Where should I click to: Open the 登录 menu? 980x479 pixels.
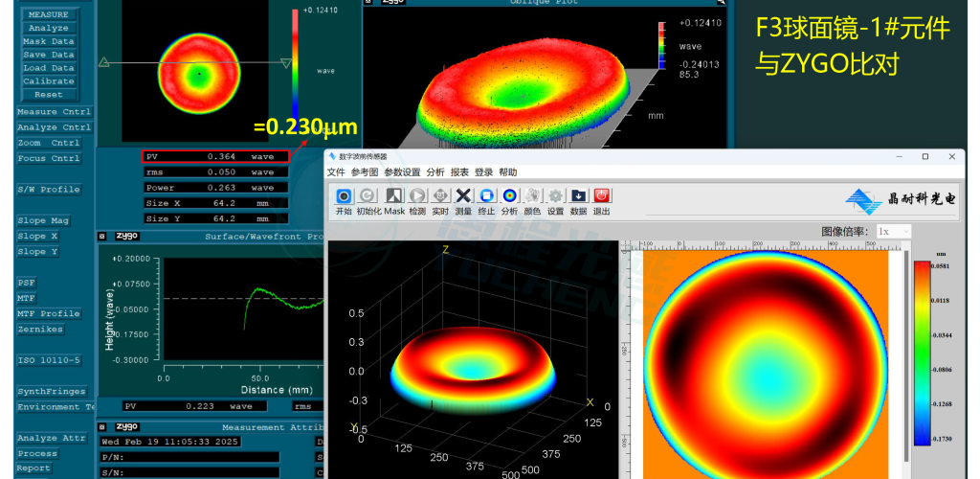(483, 172)
